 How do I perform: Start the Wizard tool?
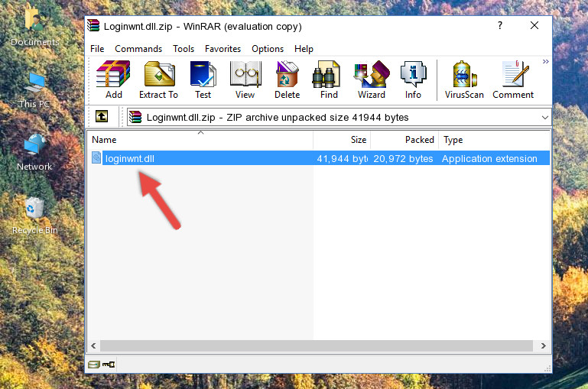[x=371, y=80]
